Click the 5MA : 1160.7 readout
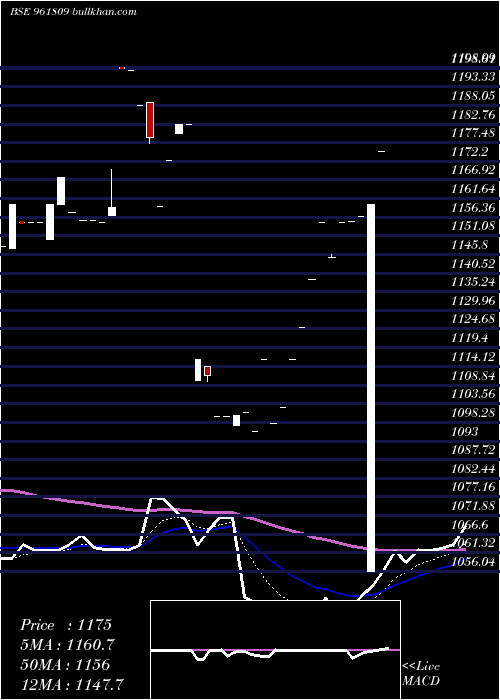This screenshot has width=500, height=700. 68,645
